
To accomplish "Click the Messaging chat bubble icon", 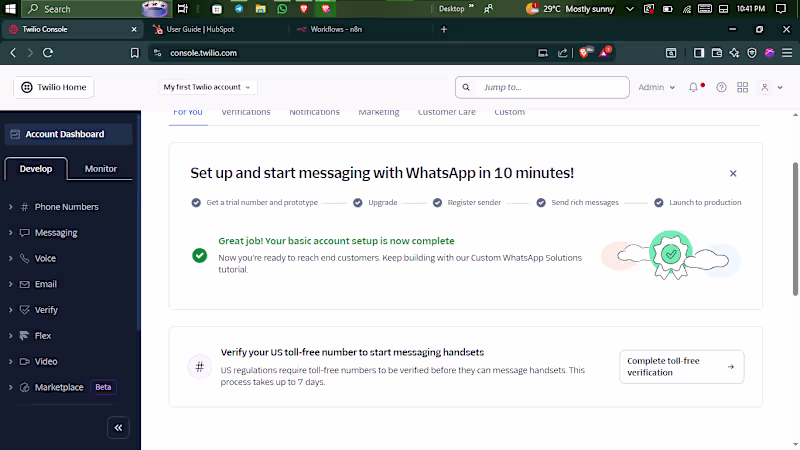I will coord(24,233).
